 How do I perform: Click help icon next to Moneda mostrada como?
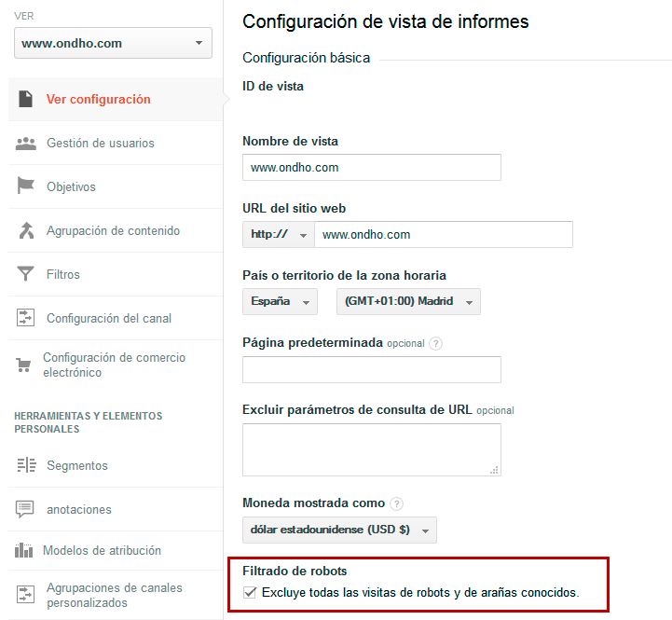396,503
